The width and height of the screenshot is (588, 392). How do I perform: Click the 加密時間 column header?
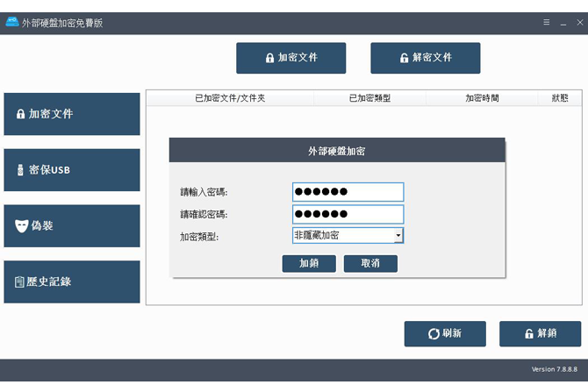point(482,98)
